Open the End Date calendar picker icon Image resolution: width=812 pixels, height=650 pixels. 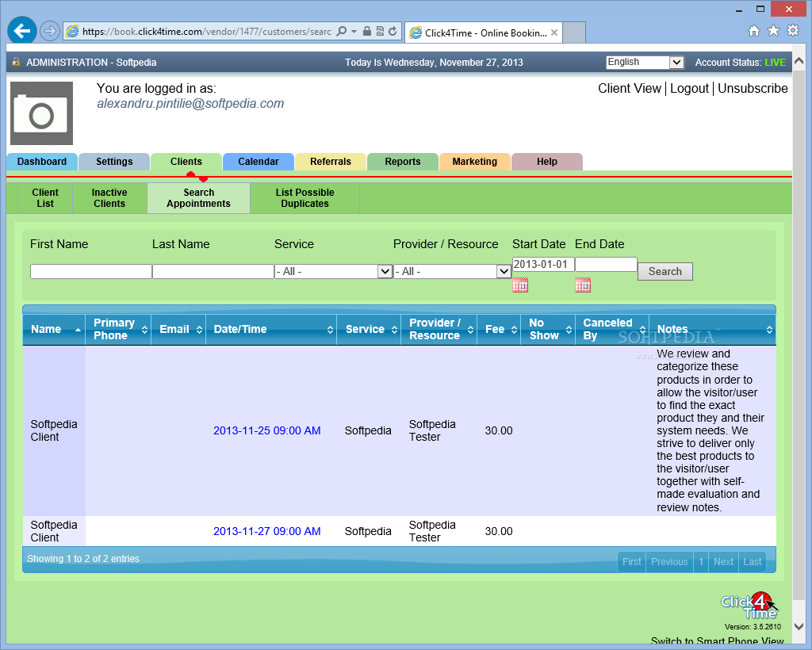pos(583,285)
